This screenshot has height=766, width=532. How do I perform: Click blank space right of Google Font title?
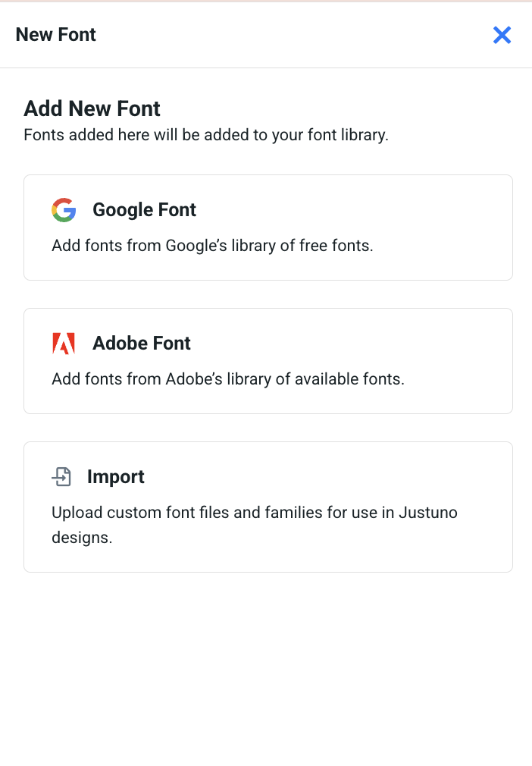click(352, 210)
